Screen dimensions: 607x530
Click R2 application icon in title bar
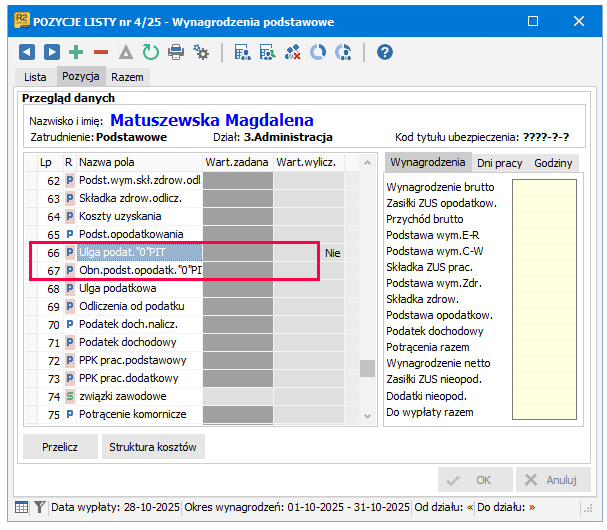point(22,21)
